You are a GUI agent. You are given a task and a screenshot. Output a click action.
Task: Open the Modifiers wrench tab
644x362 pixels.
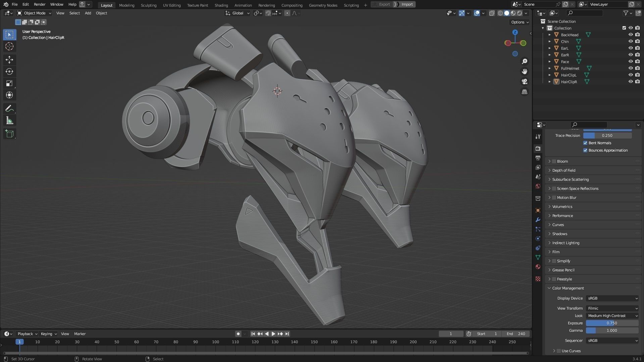(x=538, y=220)
